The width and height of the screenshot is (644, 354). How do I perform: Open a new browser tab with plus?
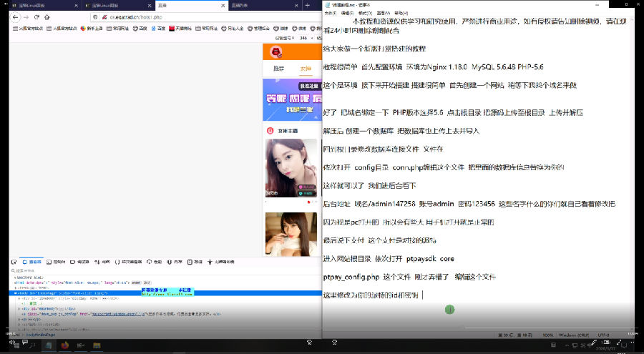(307, 5)
